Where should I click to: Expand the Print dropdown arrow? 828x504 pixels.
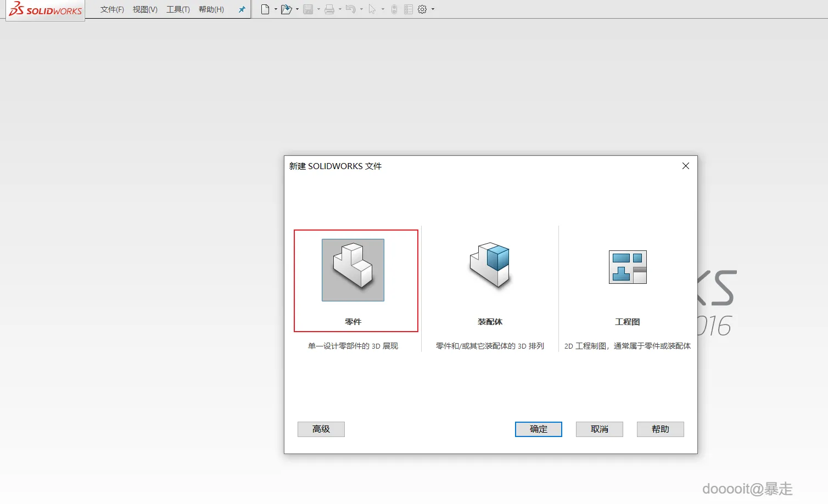coord(340,9)
